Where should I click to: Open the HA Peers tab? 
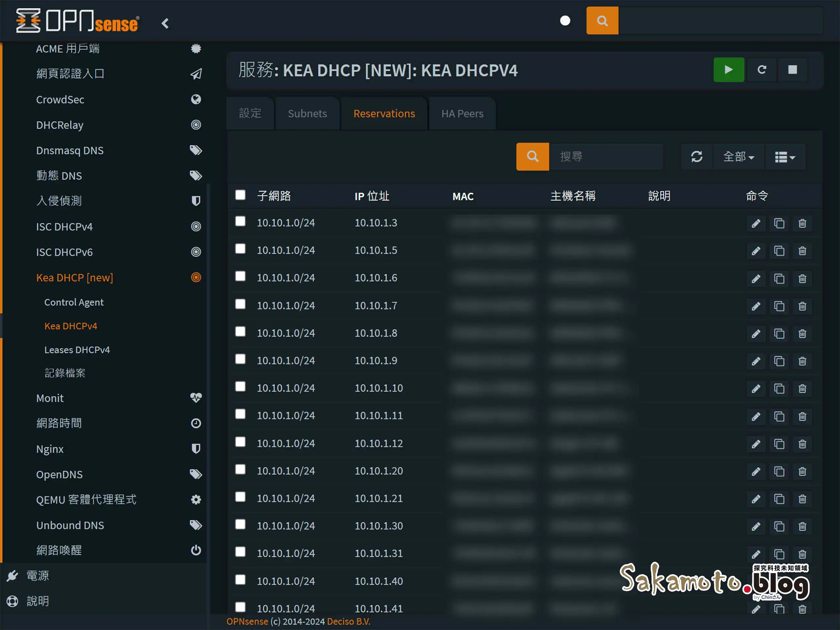[462, 113]
